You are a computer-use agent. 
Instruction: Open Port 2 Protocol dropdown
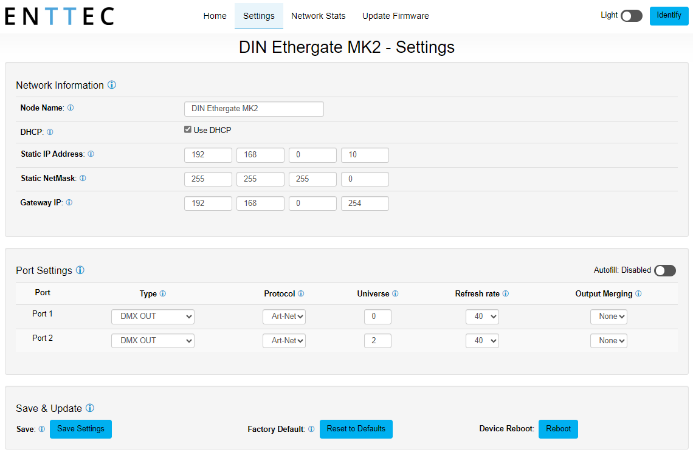[x=284, y=340]
